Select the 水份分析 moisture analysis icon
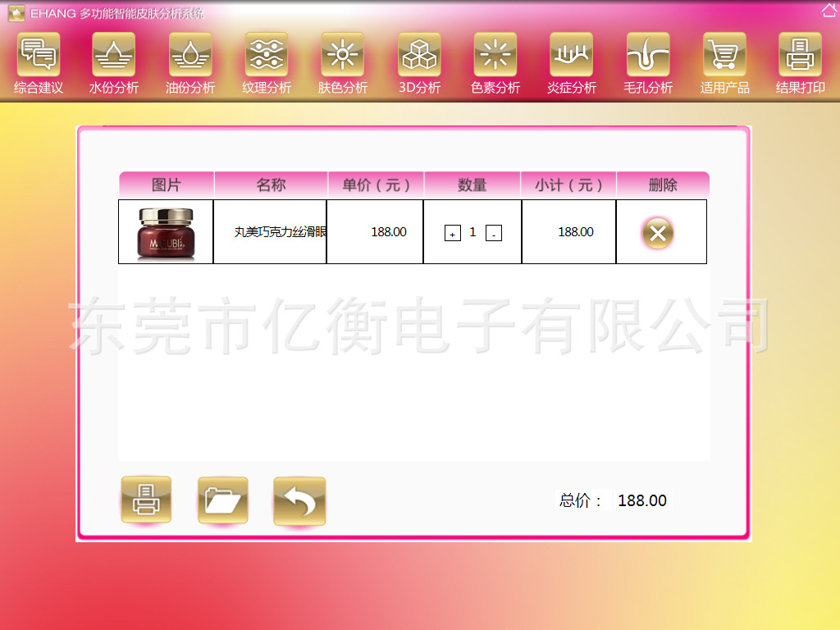 coord(114,55)
